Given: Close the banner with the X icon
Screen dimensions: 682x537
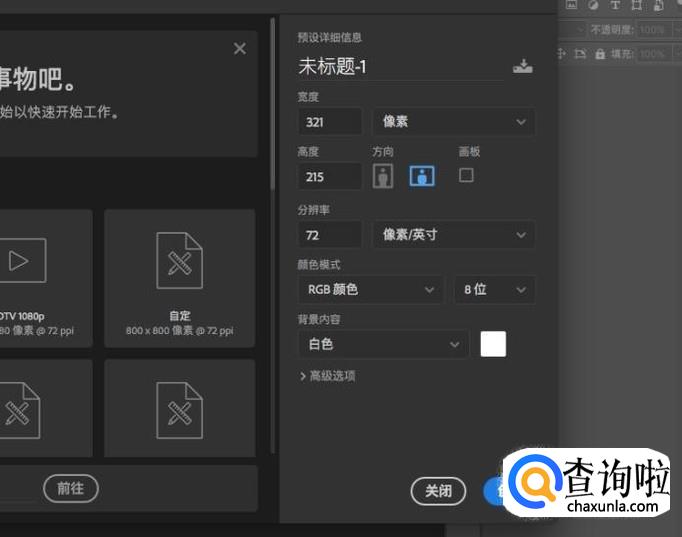Looking at the screenshot, I should [239, 48].
